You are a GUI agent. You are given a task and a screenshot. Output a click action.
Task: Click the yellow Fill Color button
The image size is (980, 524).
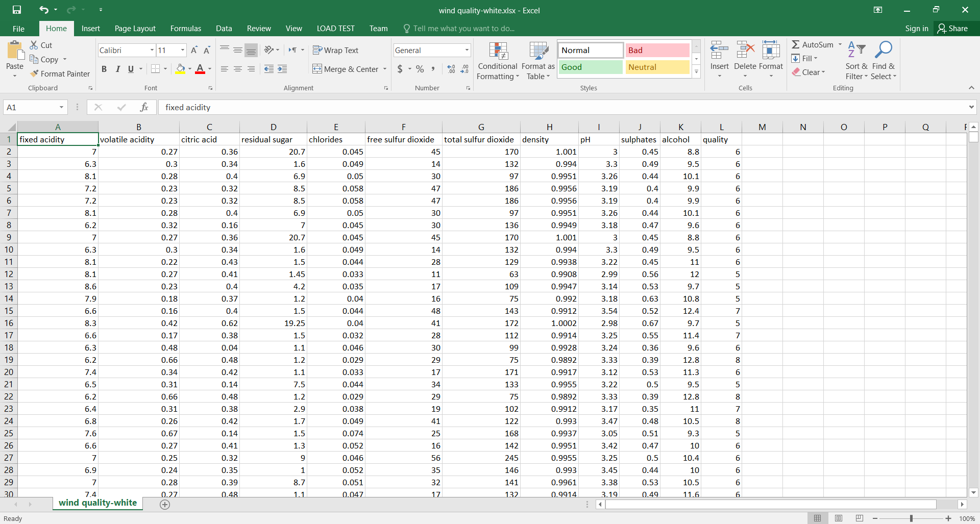click(180, 69)
